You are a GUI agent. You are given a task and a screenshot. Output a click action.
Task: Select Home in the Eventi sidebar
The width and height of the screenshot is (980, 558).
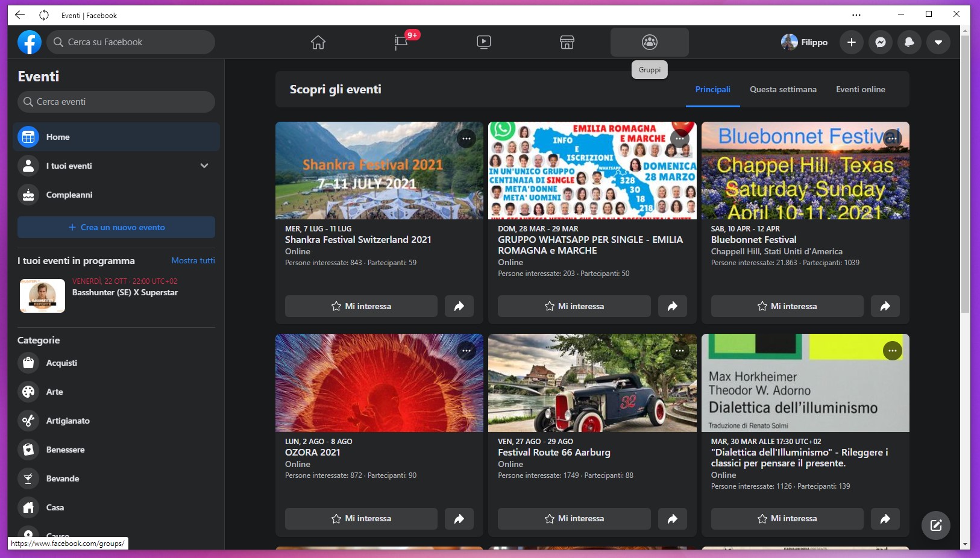[x=116, y=137]
